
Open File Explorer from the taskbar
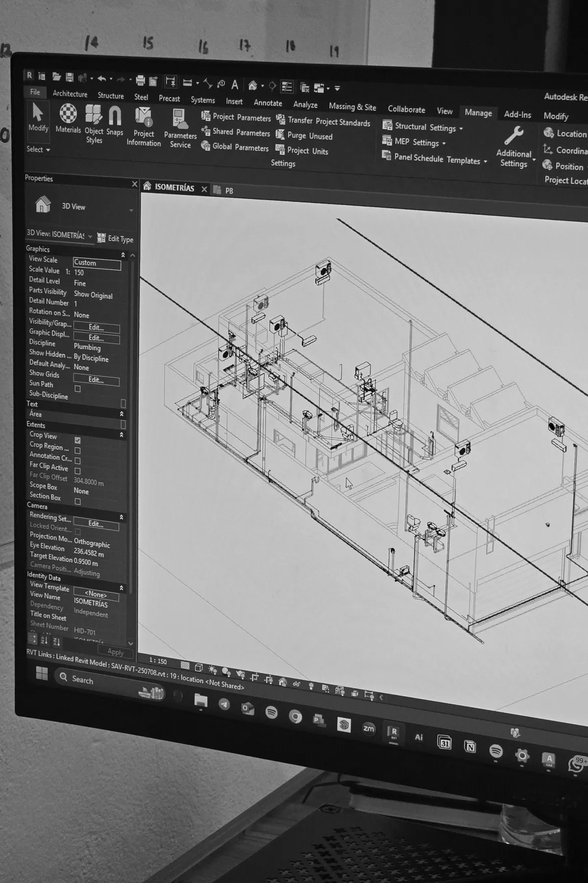[x=200, y=701]
